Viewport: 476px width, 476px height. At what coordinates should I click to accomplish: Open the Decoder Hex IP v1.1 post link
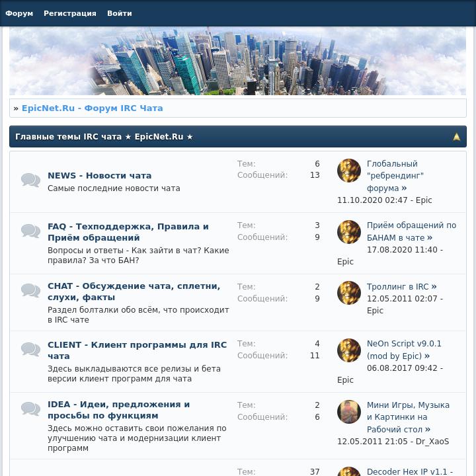click(410, 471)
